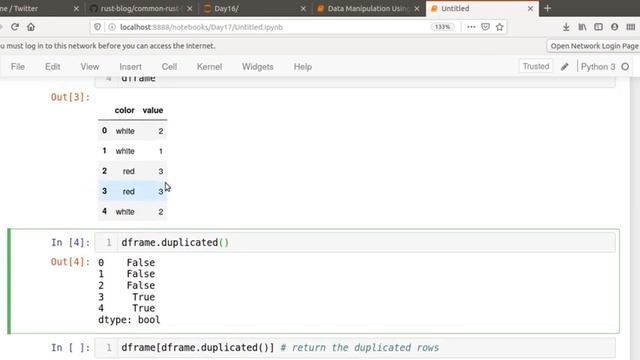Open the Firefox account icon

click(614, 27)
